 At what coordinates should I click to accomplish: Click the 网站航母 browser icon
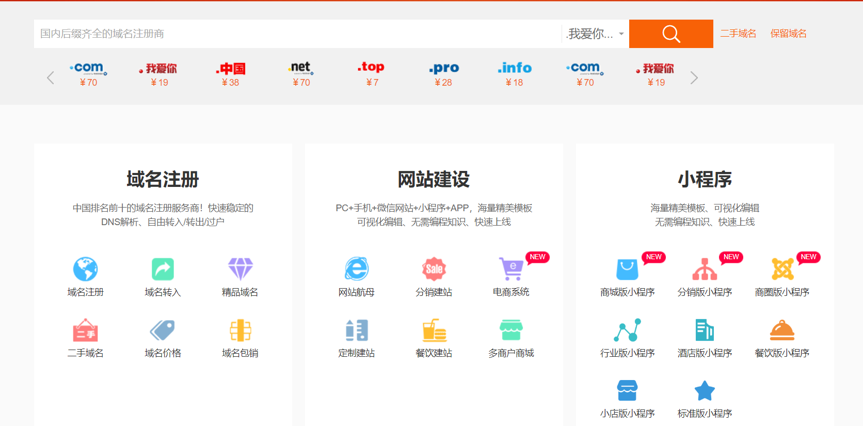356,269
